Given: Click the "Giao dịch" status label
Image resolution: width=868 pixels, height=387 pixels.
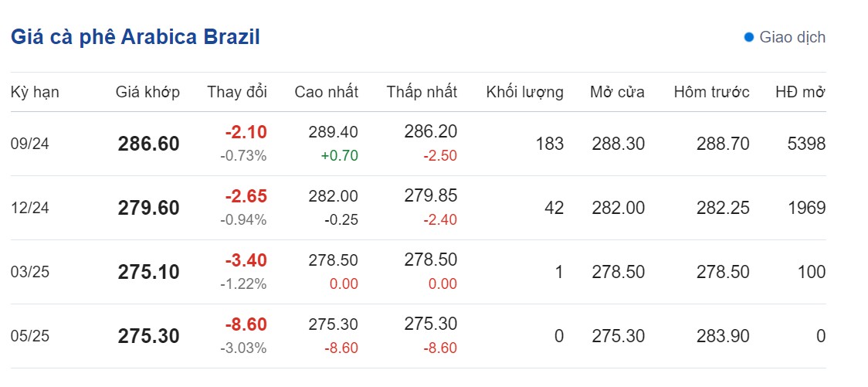Looking at the screenshot, I should click(792, 37).
